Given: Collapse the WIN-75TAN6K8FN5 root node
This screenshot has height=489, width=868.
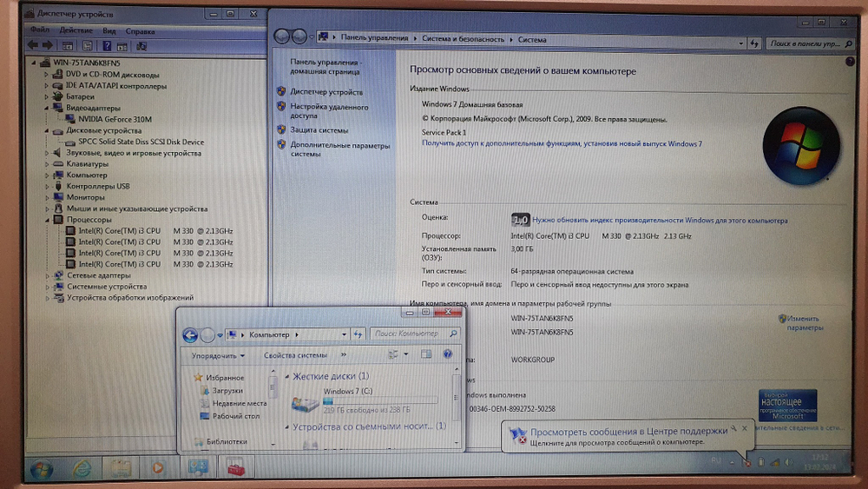Looking at the screenshot, I should pos(34,63).
